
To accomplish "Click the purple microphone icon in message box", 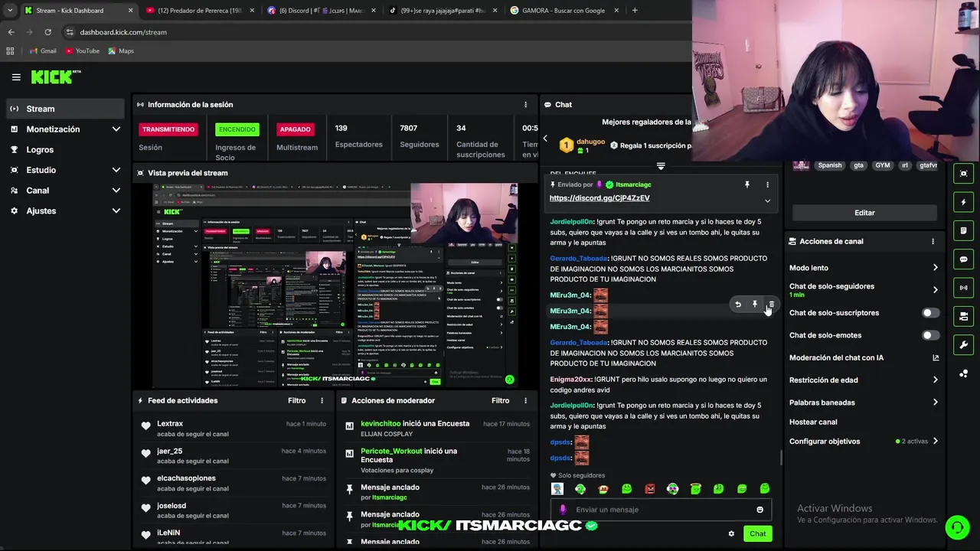I will pos(563,510).
